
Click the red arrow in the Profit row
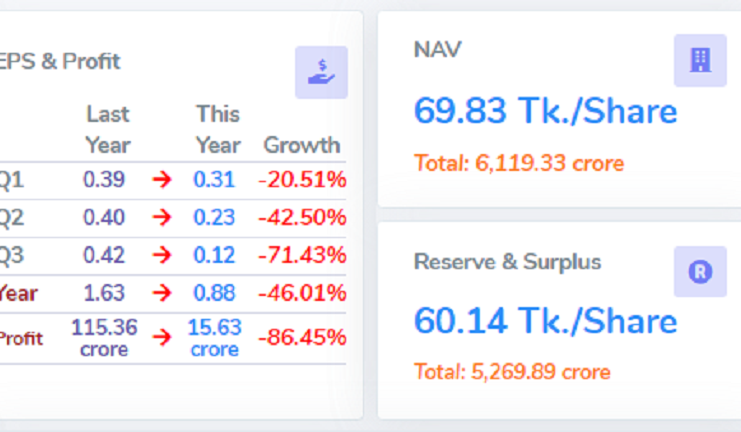coord(162,337)
